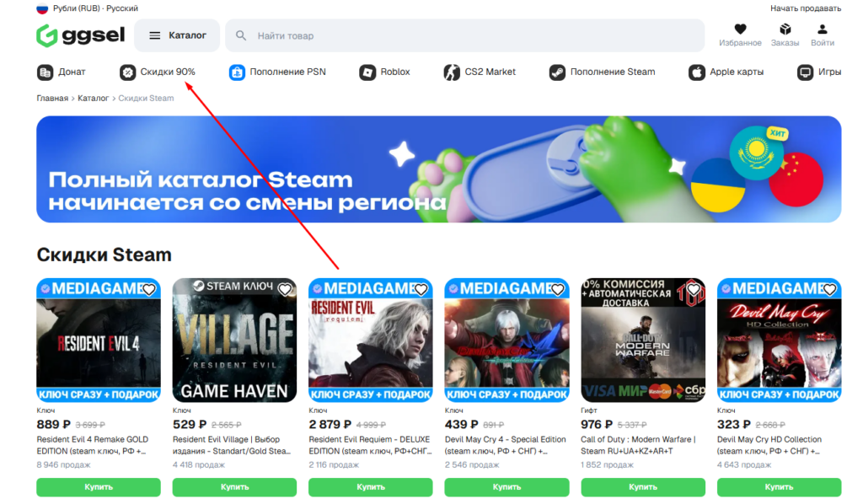Open CS2 Market section
This screenshot has width=863, height=504.
tap(480, 72)
